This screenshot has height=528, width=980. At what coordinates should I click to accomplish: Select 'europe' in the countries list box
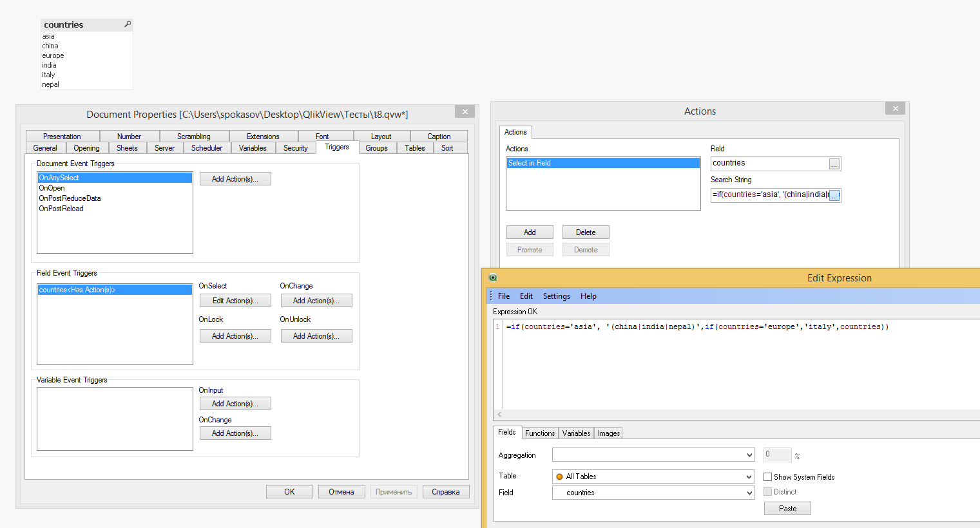(53, 55)
